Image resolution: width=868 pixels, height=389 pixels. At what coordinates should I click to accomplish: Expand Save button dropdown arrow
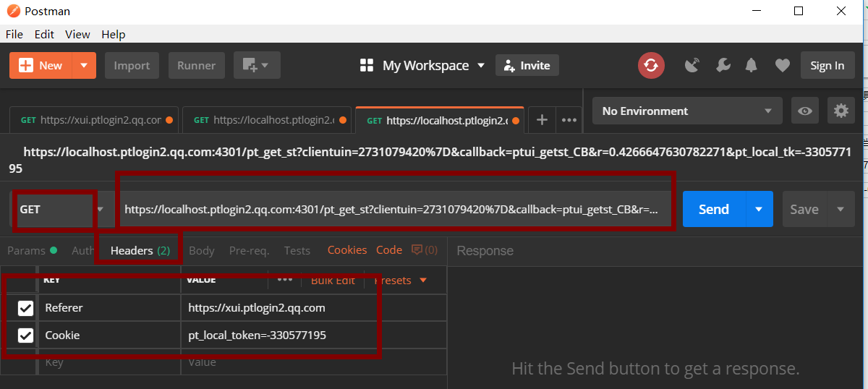pos(841,209)
